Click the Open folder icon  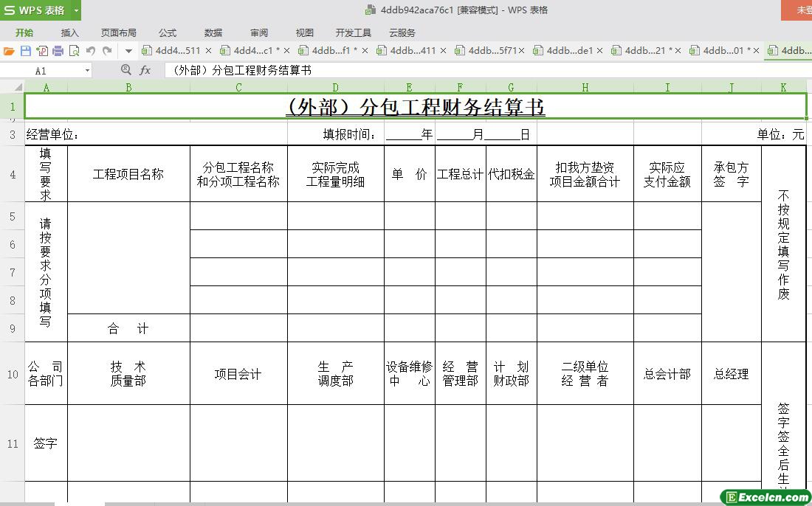9,51
